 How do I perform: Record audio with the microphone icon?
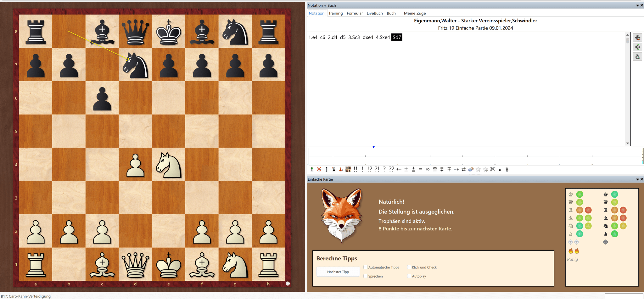(507, 169)
